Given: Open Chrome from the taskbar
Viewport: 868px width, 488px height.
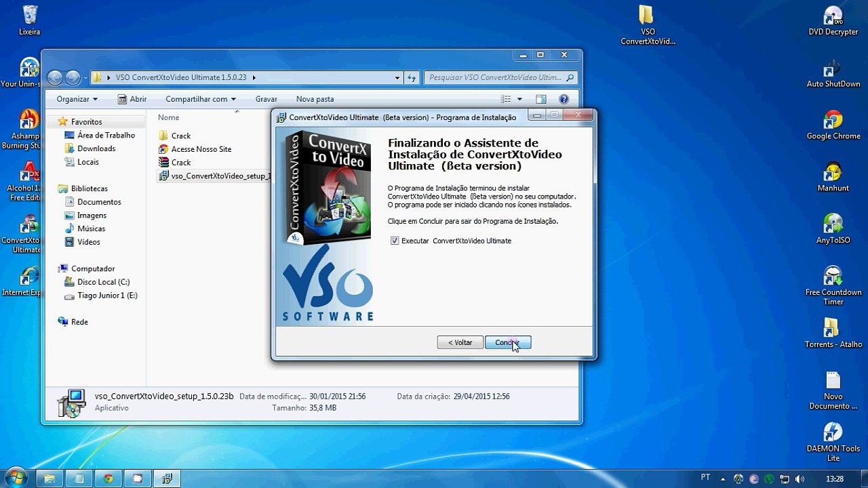Looking at the screenshot, I should coord(108,479).
